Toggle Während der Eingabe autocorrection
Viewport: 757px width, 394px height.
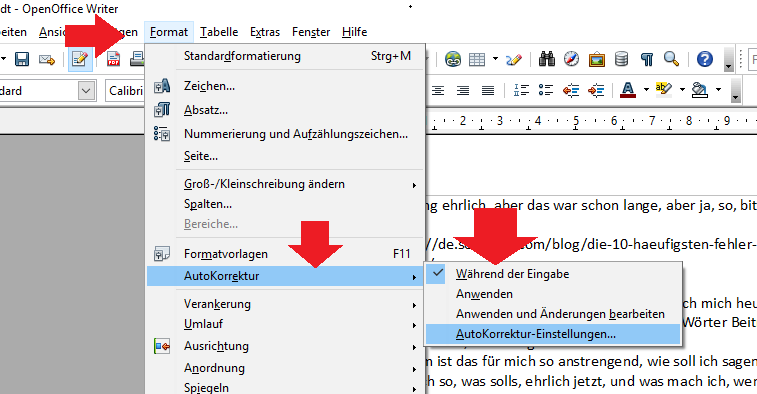[553, 274]
